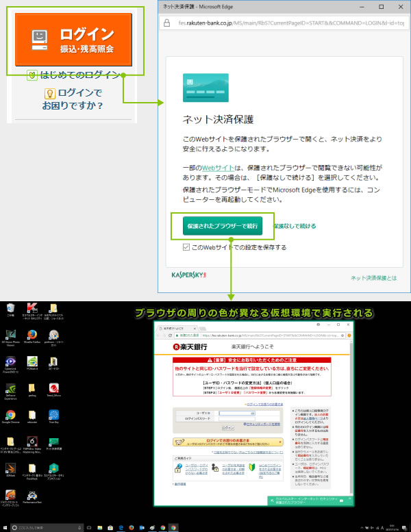This screenshot has width=411, height=532.
Task: Click 楽天銀行 logo on the bank page
Action: [x=190, y=346]
